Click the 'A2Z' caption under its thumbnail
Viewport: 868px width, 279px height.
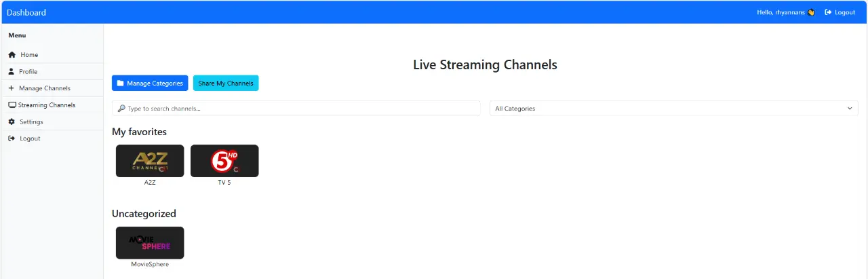click(x=150, y=183)
